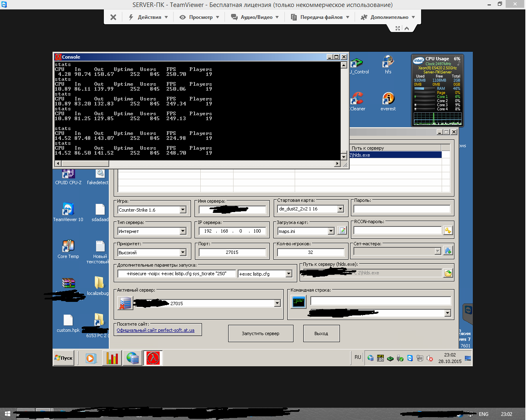
Task: Click the Пароль input field
Action: [x=402, y=209]
